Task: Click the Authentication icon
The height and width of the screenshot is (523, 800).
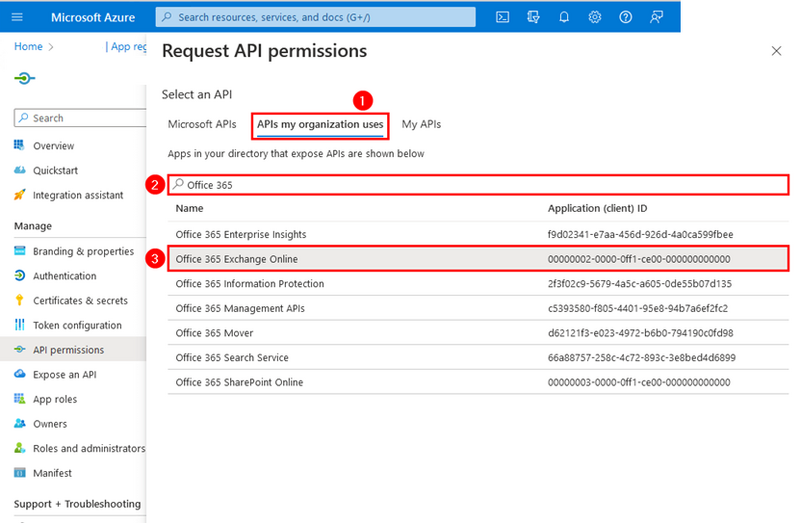Action: click(x=19, y=276)
